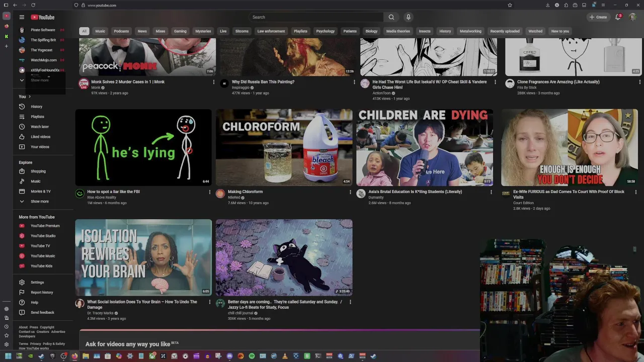Open Windows Start button on taskbar
This screenshot has width=644, height=362.
coord(8,356)
